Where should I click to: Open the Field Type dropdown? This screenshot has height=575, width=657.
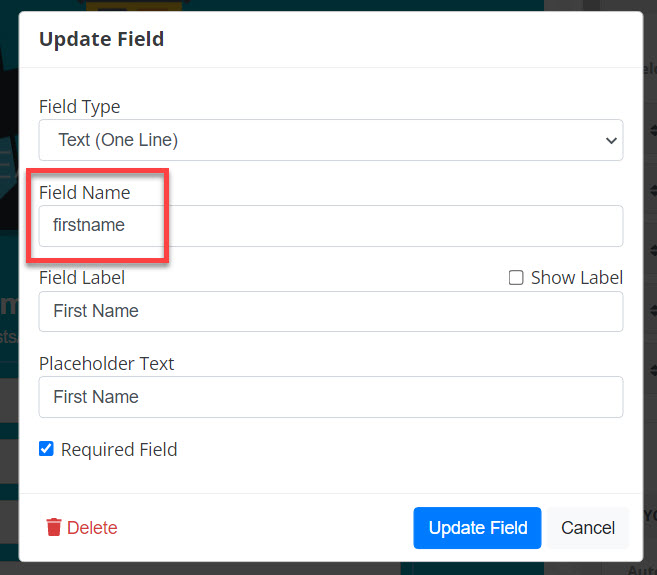pos(330,140)
